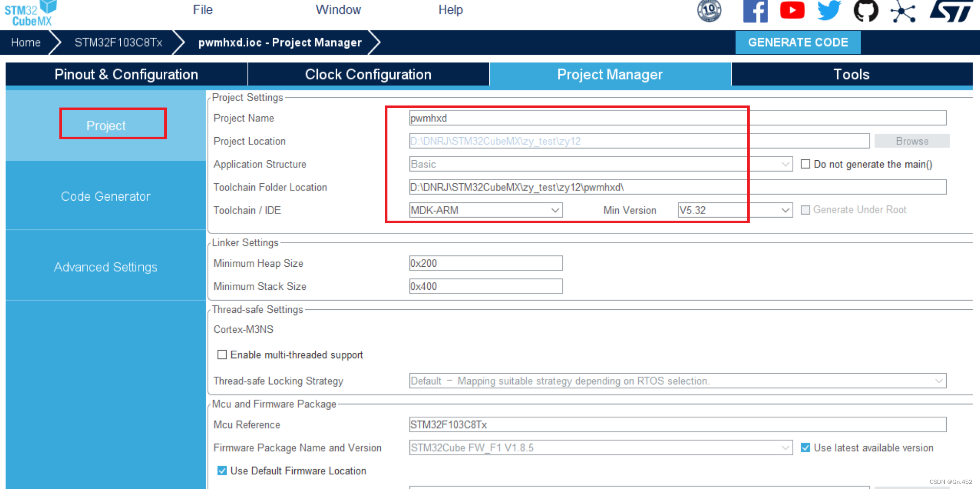
Task: Uncheck Use Default Firmware Location
Action: (222, 471)
